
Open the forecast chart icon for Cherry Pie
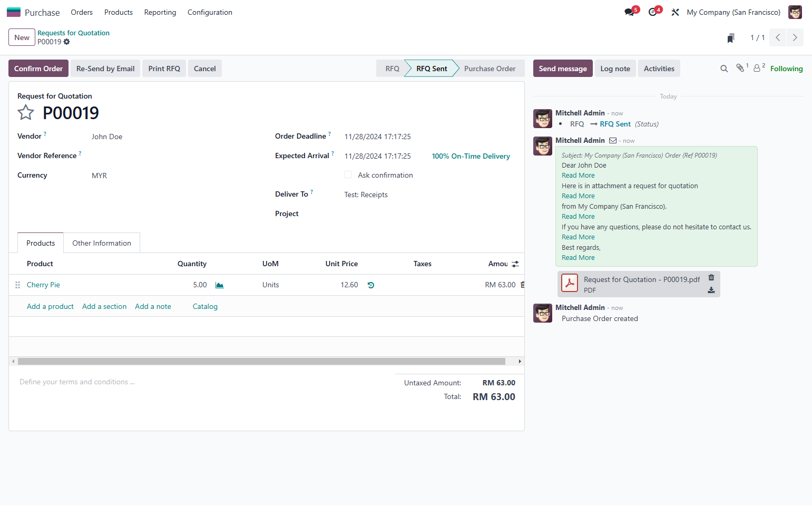tap(220, 285)
